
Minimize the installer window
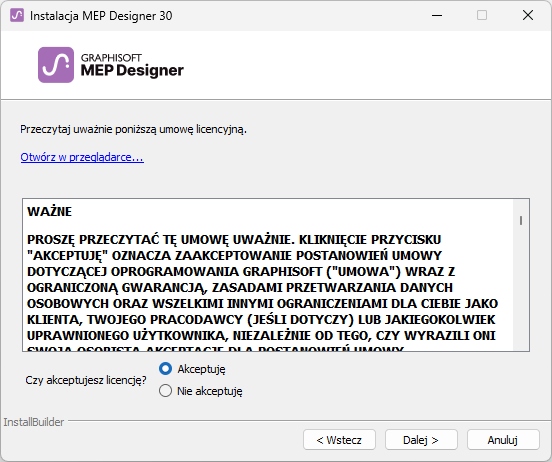437,15
